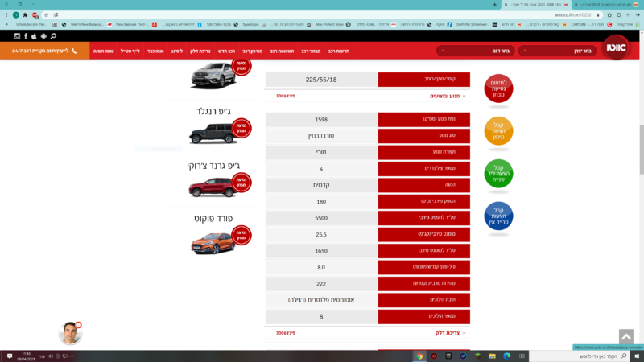
Task: Open the פורד פוקוס car title link
Action: pos(213,219)
